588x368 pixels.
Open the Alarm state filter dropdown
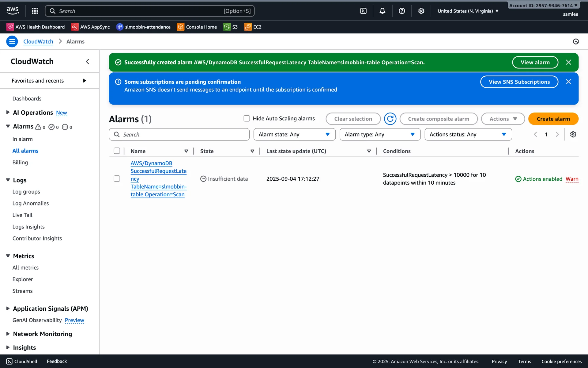pyautogui.click(x=294, y=134)
